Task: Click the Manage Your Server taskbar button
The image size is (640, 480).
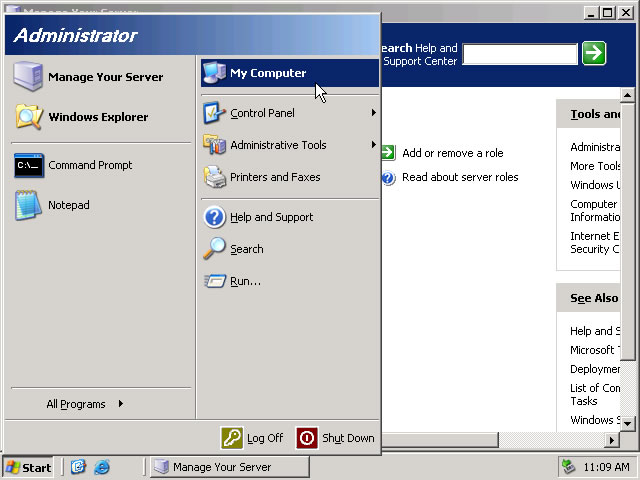Action: click(x=230, y=467)
